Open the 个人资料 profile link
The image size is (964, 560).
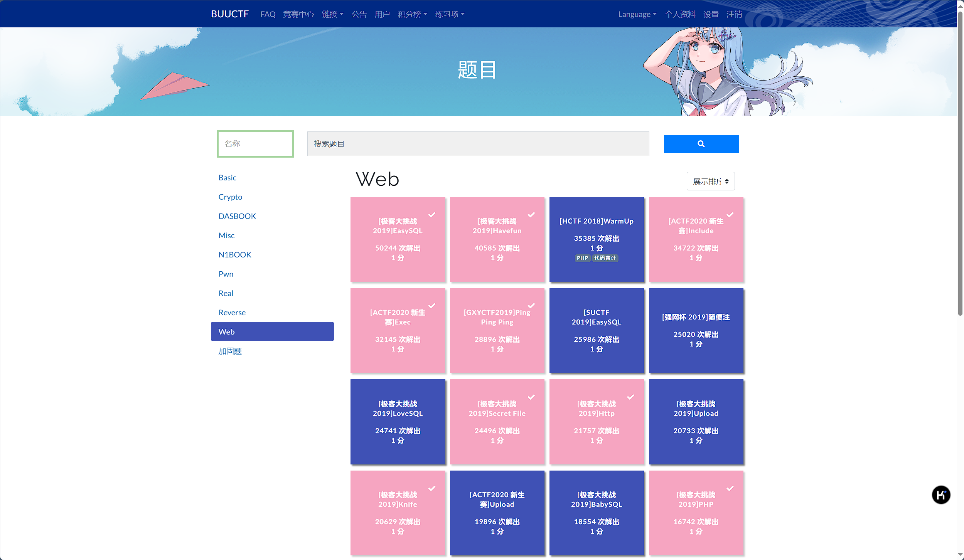(x=680, y=14)
